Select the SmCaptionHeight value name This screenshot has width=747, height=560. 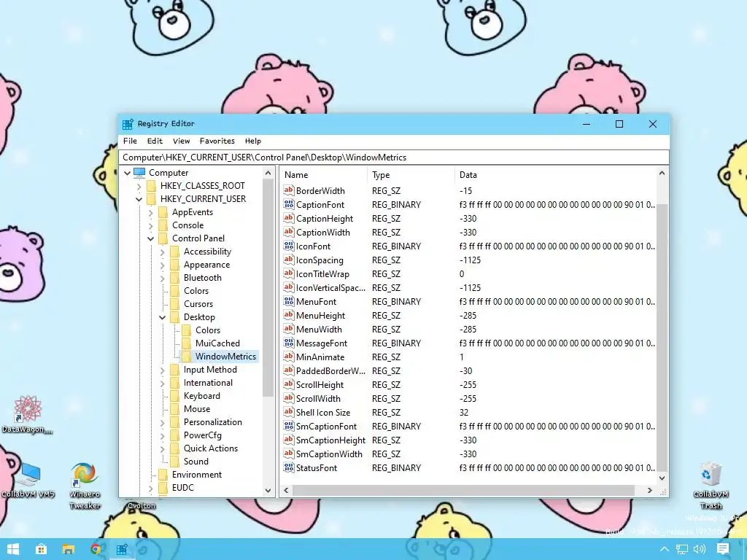(x=330, y=440)
